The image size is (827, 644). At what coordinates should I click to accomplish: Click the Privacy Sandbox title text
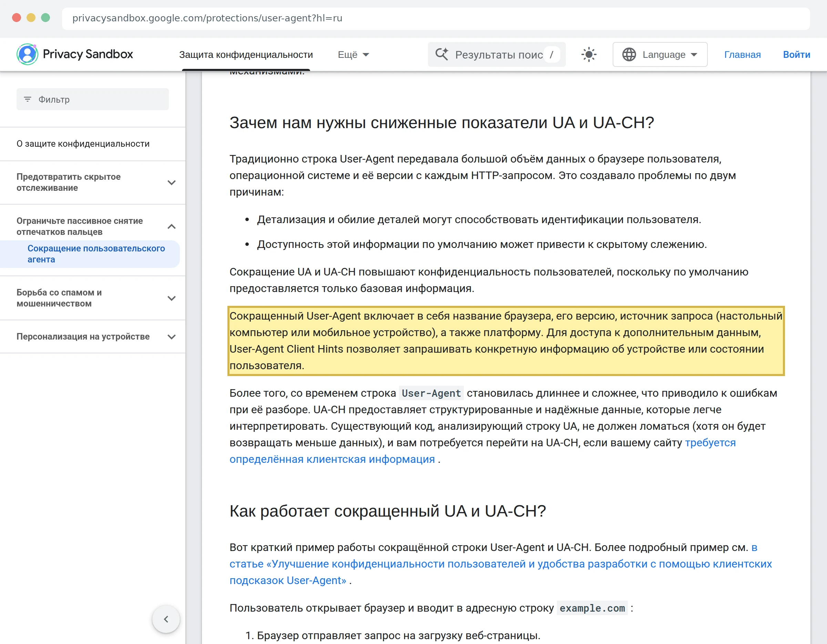[88, 54]
